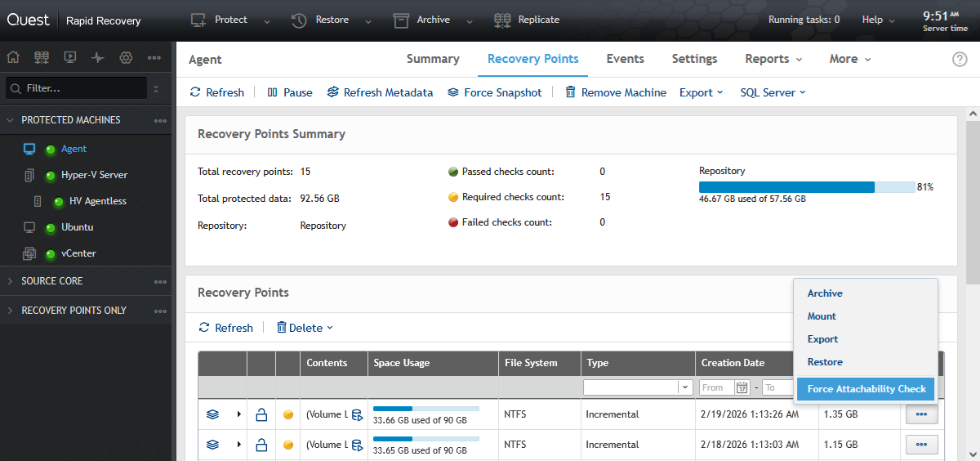Collapse the filter panel double-chevron
Viewport: 980px width, 461px height.
tap(157, 88)
